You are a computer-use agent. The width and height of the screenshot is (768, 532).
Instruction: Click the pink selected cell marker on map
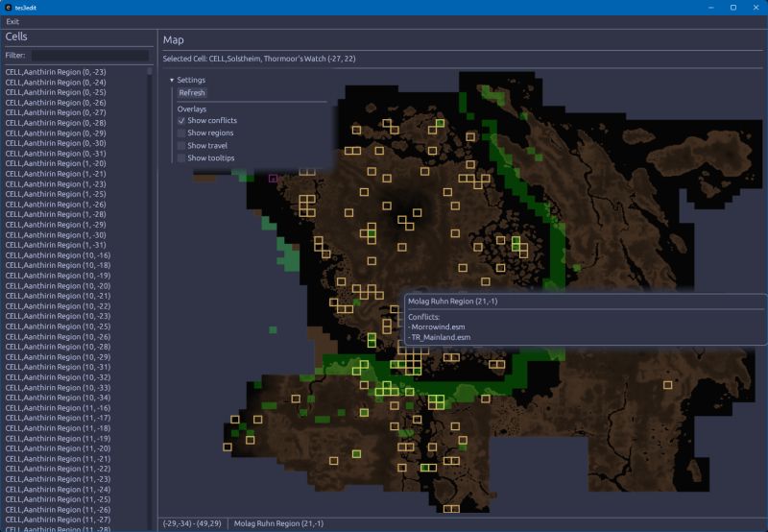coord(274,179)
